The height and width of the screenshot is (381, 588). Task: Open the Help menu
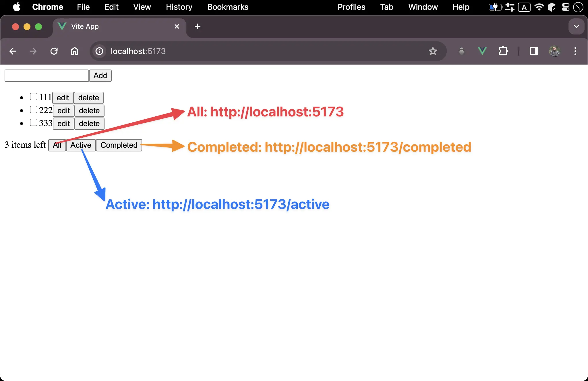click(x=461, y=7)
